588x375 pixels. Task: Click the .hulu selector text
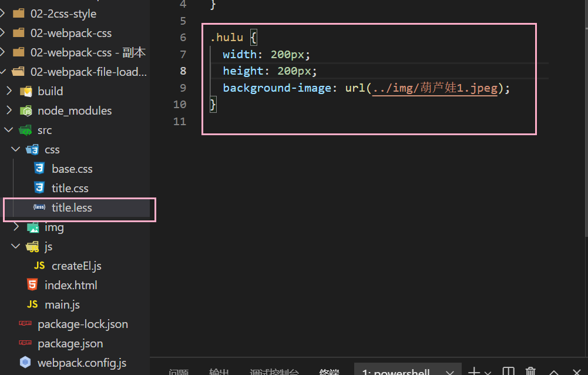(x=227, y=38)
